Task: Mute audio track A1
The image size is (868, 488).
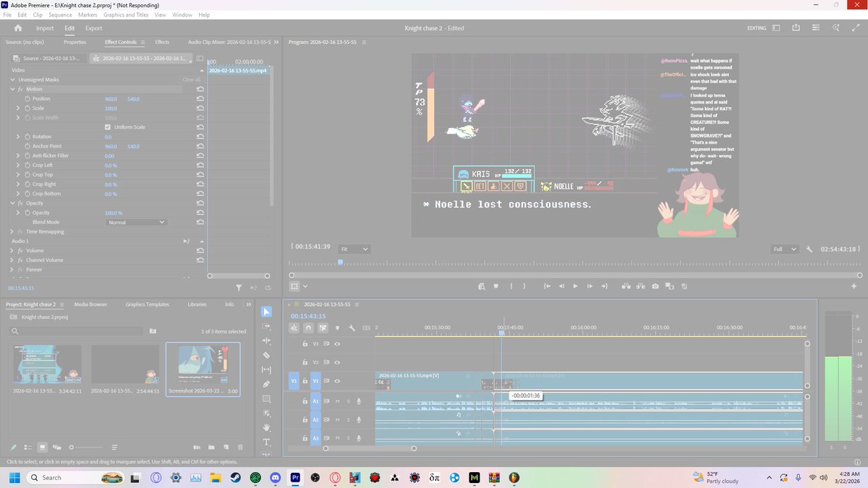Action: 337,401
